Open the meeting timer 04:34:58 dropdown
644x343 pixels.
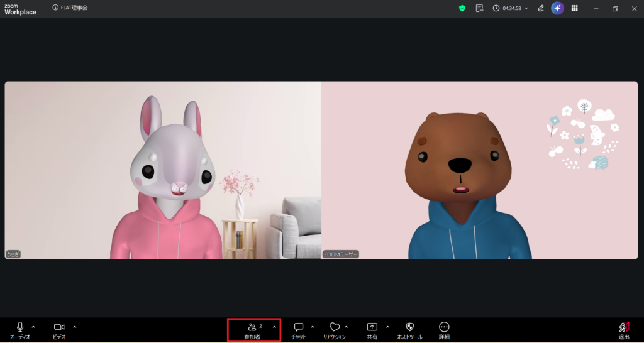pos(511,8)
